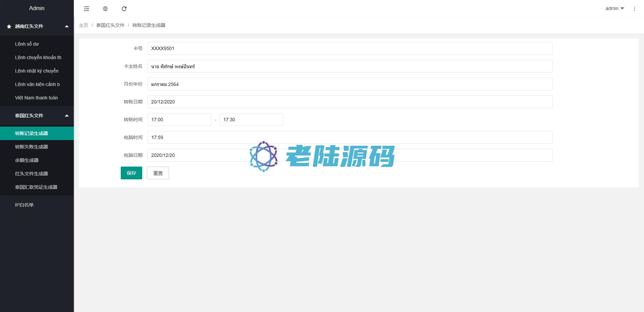This screenshot has height=312, width=644.
Task: Go to 红头文件生成器 page
Action: click(32, 174)
